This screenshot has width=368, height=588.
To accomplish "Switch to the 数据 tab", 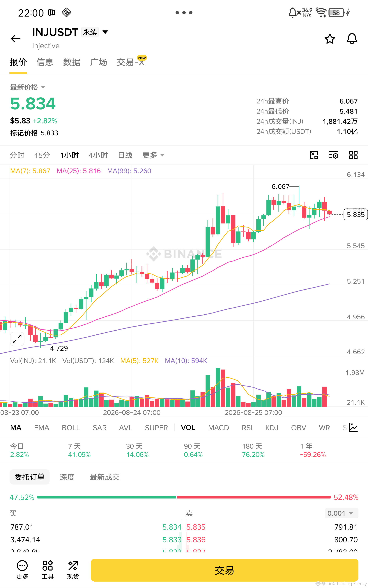I will point(72,62).
